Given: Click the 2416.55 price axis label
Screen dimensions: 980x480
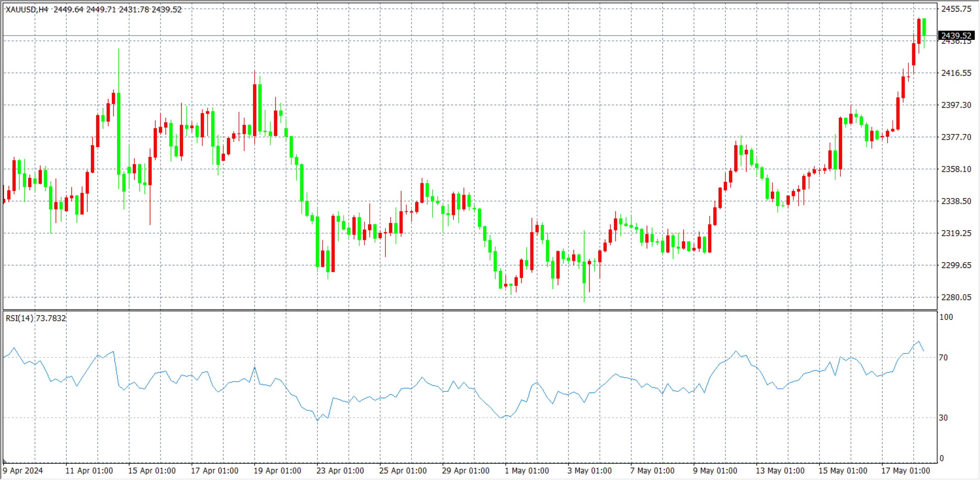Looking at the screenshot, I should pyautogui.click(x=956, y=73).
